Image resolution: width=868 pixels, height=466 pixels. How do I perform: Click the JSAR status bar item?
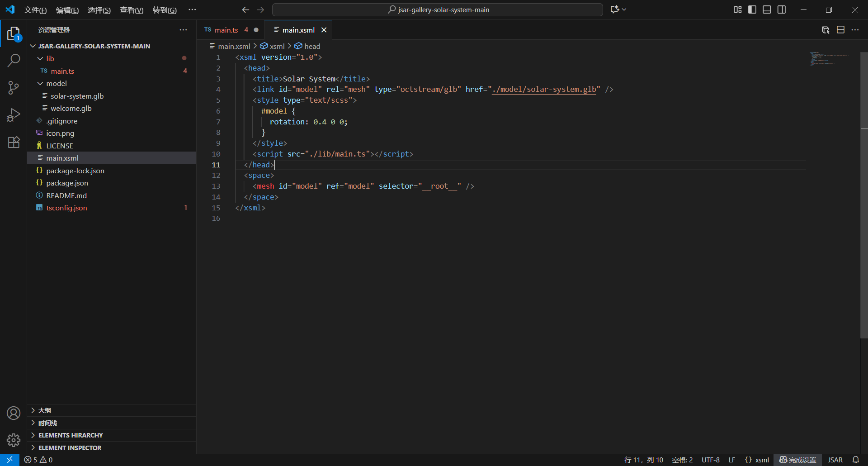[835, 460]
